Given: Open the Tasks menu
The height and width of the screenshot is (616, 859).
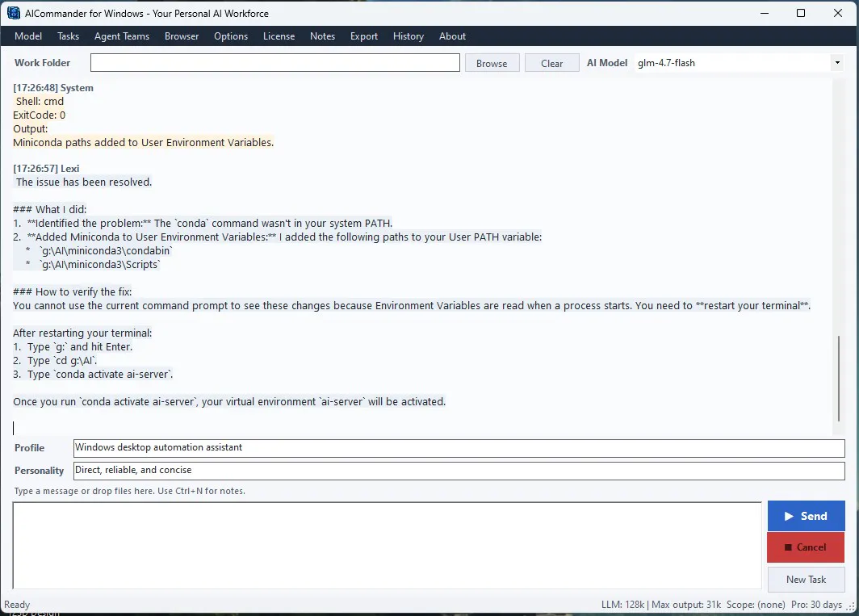Looking at the screenshot, I should 68,36.
